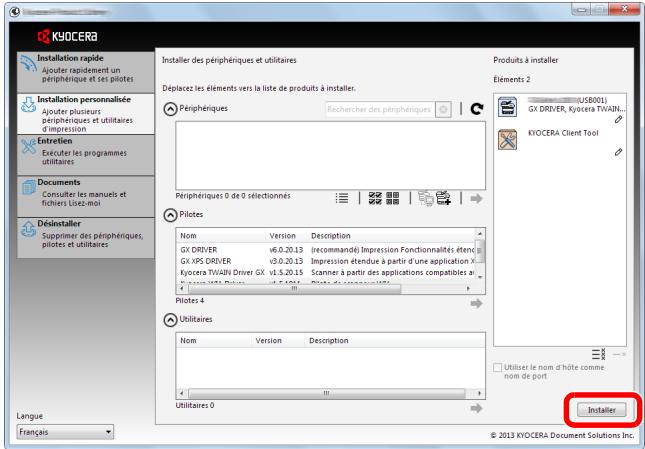Switch to the Documents tab
This screenshot has height=449, width=645.
point(86,196)
